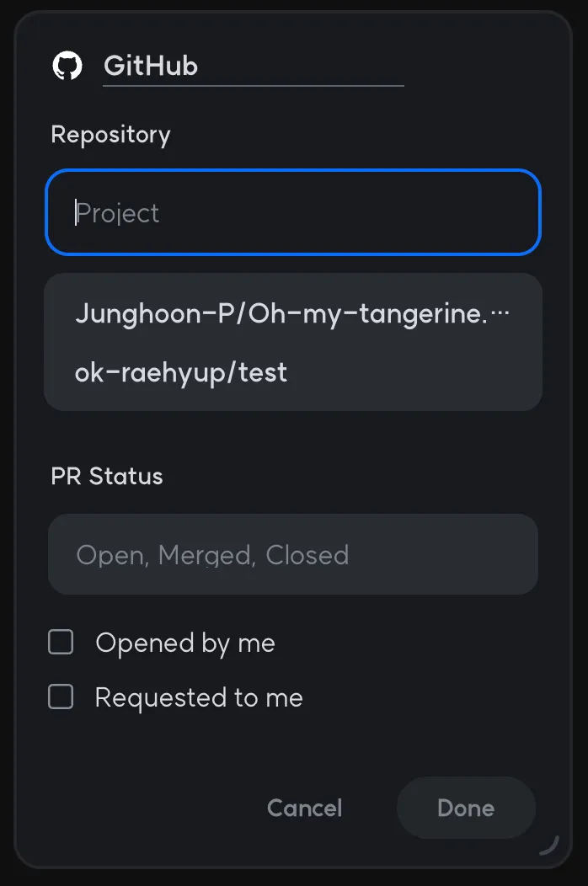The height and width of the screenshot is (886, 588).
Task: Click the GitHub Octocat logo icon
Action: [67, 66]
